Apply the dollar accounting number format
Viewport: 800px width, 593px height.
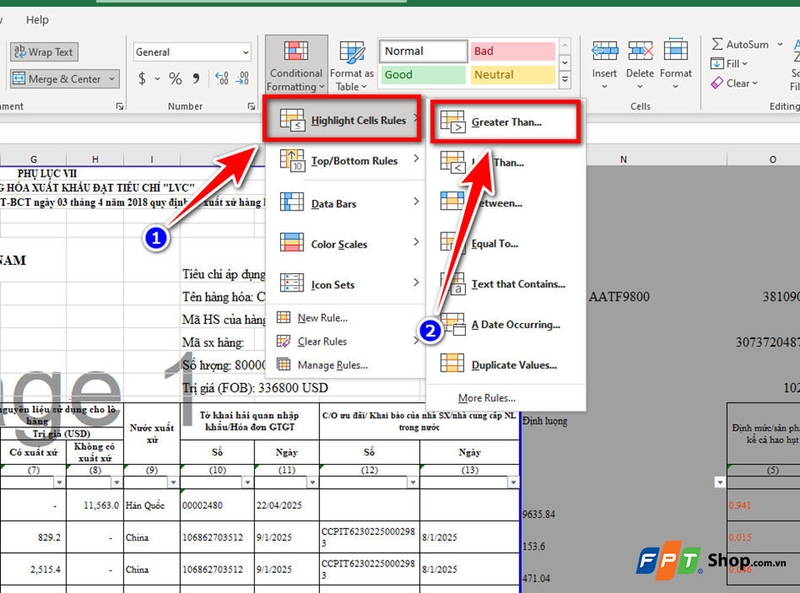142,79
